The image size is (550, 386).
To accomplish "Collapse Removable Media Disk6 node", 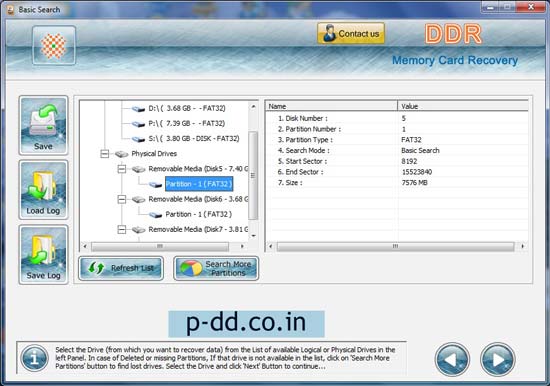I will coord(122,199).
